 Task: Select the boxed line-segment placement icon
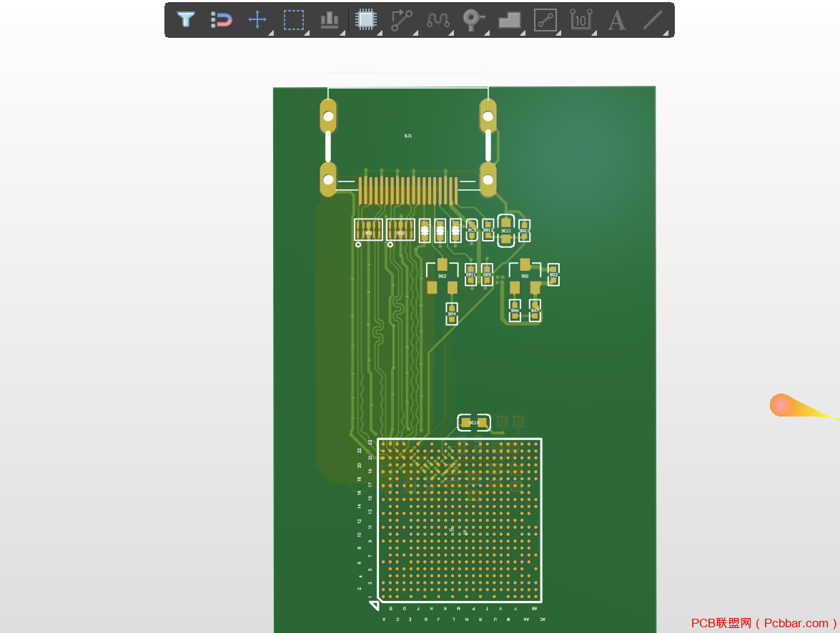tap(545, 20)
